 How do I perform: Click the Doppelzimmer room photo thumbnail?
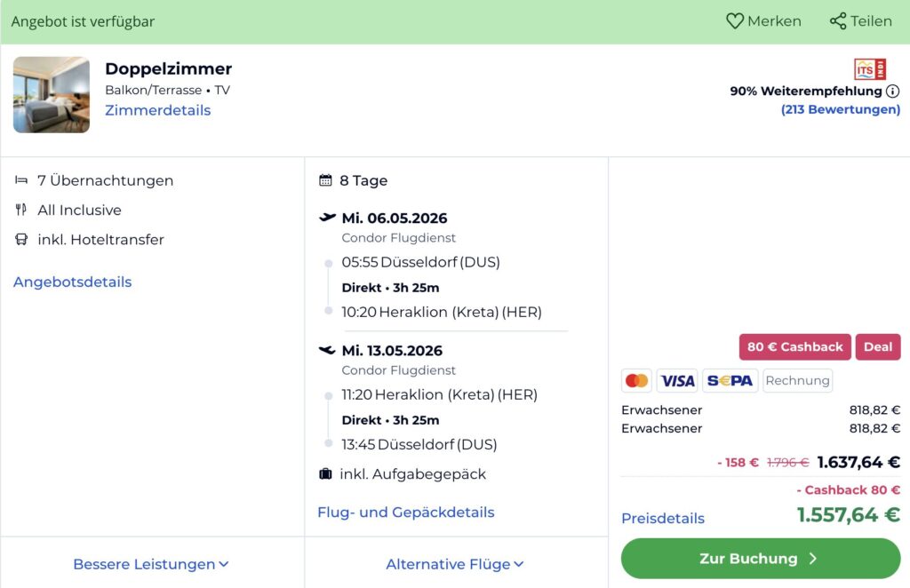pos(51,91)
